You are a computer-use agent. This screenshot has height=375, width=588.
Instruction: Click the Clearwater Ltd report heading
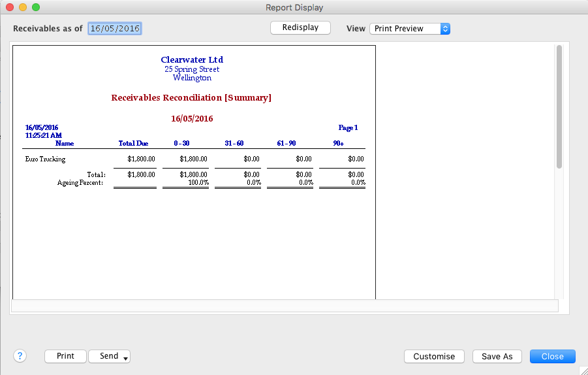[x=192, y=60]
